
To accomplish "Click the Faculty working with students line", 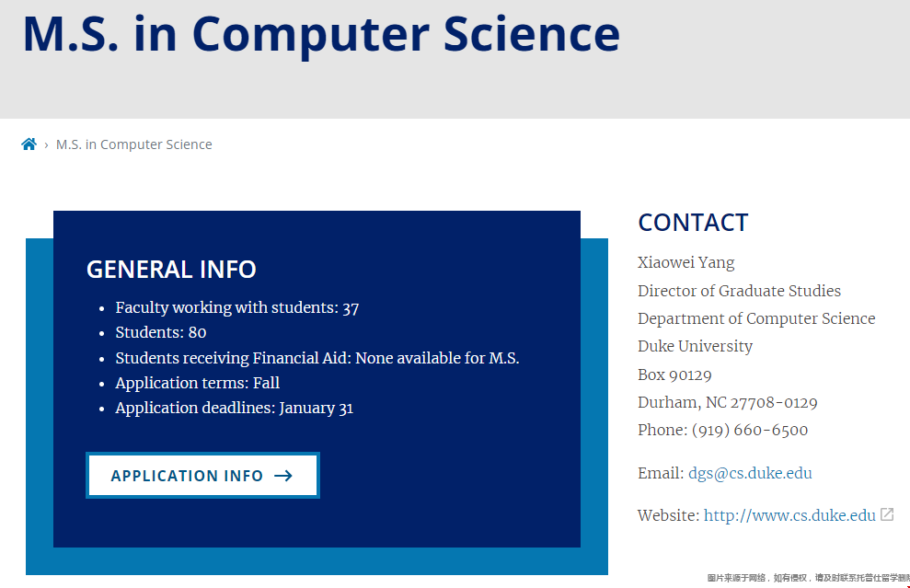I will [x=236, y=307].
